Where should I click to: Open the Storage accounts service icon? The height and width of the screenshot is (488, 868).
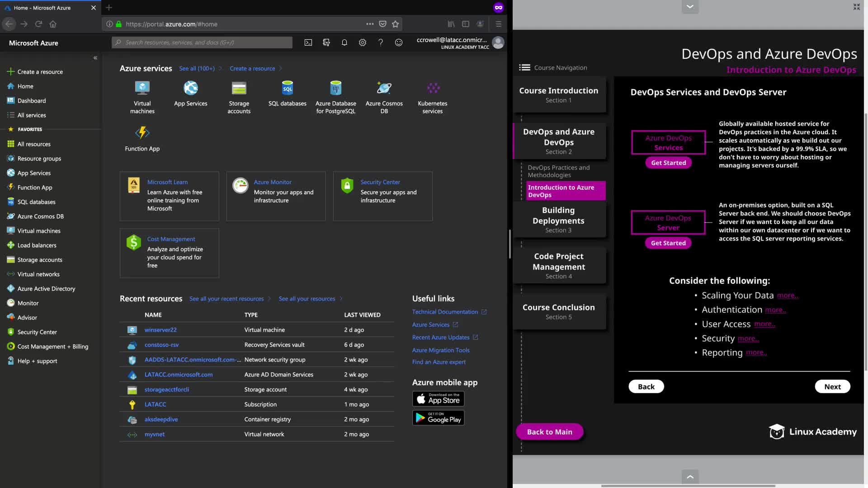pyautogui.click(x=239, y=88)
